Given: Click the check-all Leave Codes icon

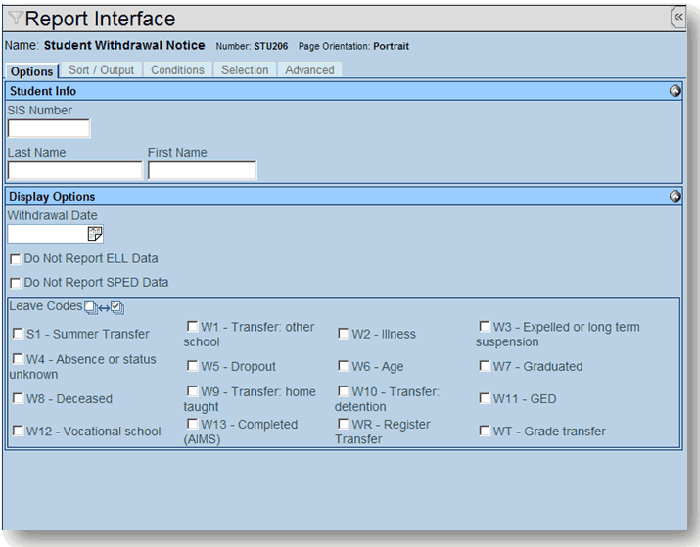Looking at the screenshot, I should tap(117, 307).
